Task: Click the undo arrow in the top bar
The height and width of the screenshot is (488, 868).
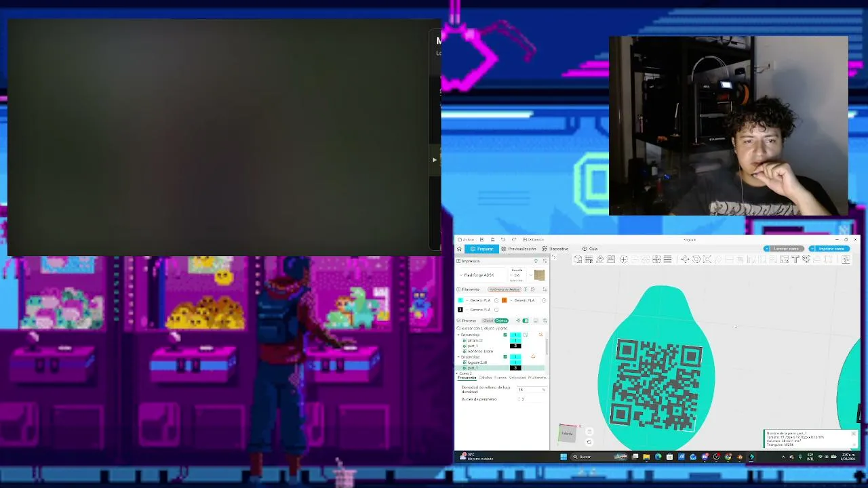Action: click(x=502, y=239)
